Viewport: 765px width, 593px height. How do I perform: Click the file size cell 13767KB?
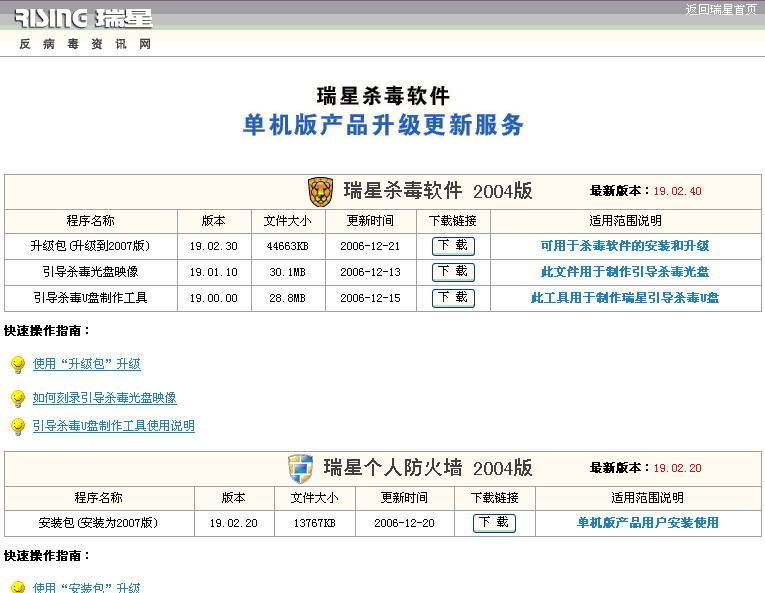click(x=314, y=523)
